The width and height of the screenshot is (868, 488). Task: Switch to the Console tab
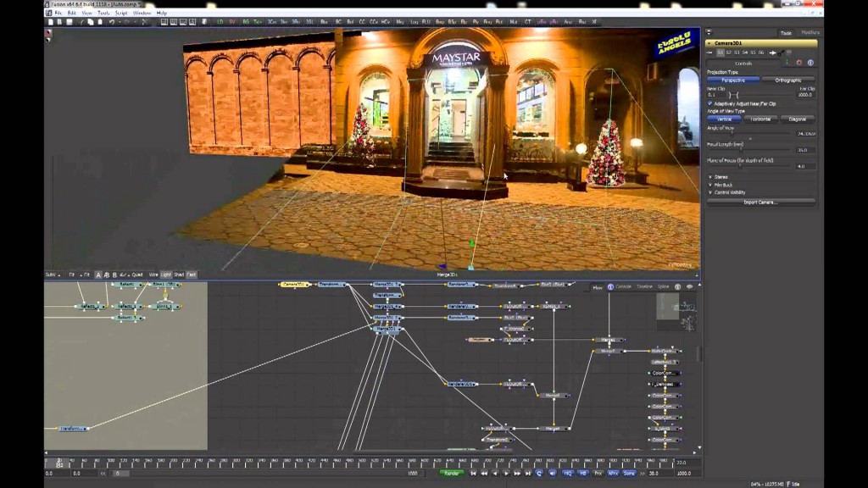point(623,286)
